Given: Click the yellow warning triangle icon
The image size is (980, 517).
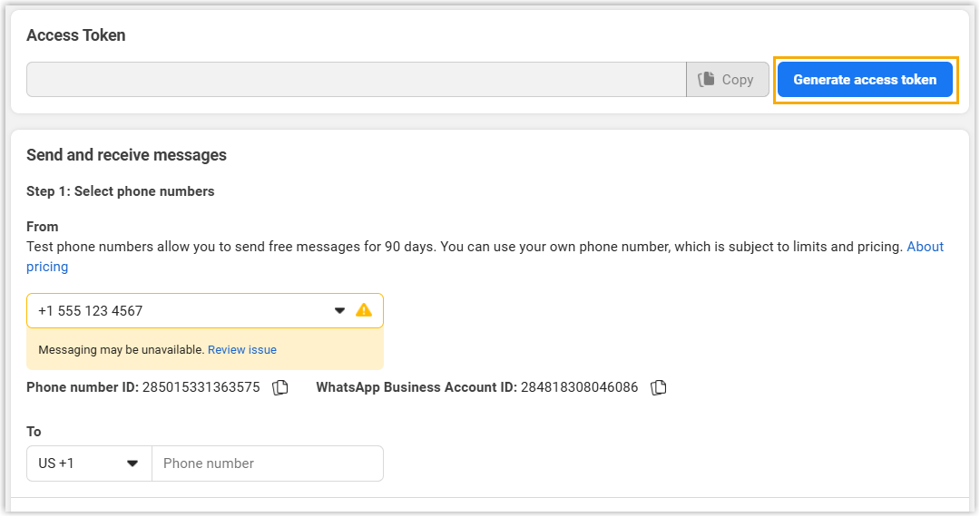Looking at the screenshot, I should (x=364, y=310).
